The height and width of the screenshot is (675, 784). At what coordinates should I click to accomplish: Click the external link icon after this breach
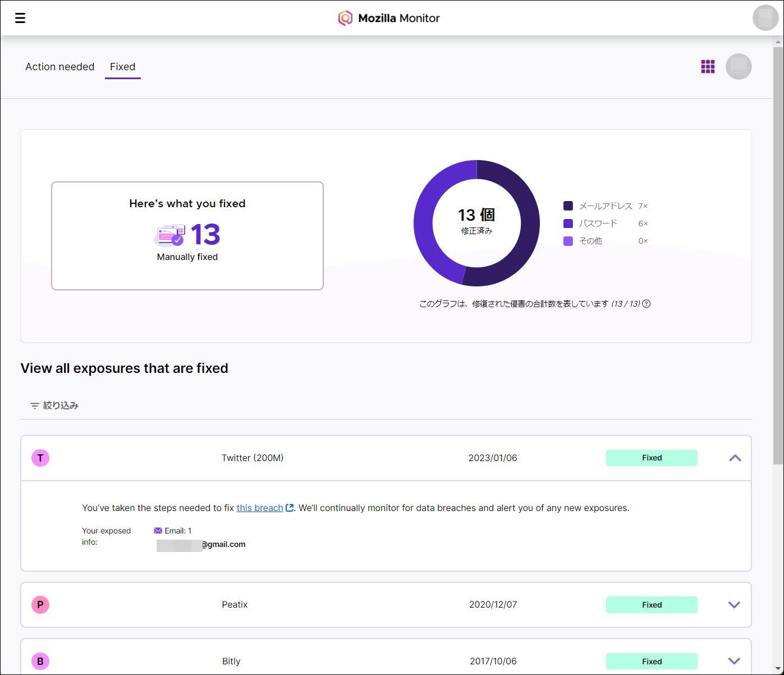[290, 508]
